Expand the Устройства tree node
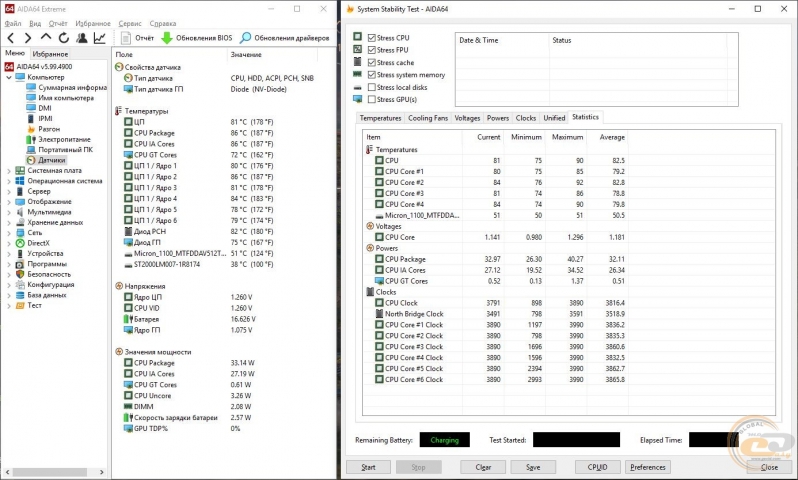This screenshot has height=480, width=798. pos(9,253)
